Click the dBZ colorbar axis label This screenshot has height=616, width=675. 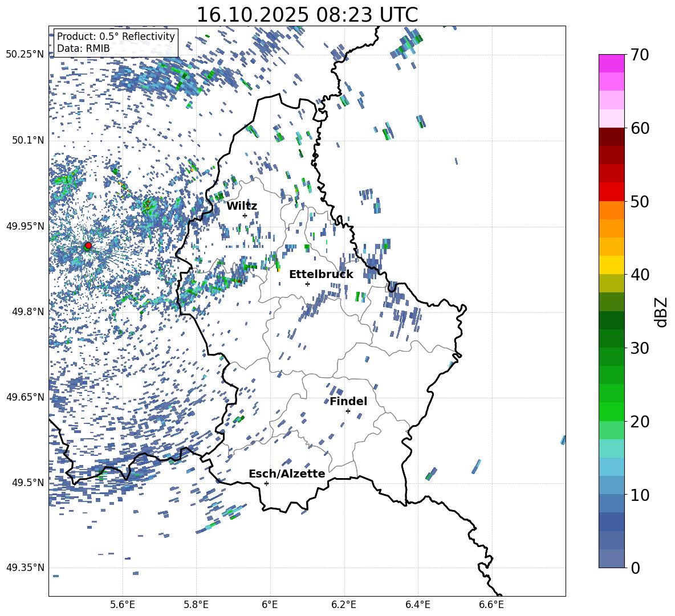click(x=662, y=312)
